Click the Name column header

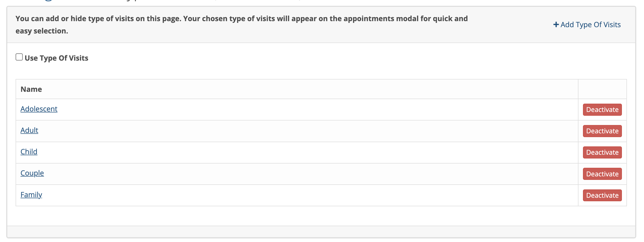[31, 89]
